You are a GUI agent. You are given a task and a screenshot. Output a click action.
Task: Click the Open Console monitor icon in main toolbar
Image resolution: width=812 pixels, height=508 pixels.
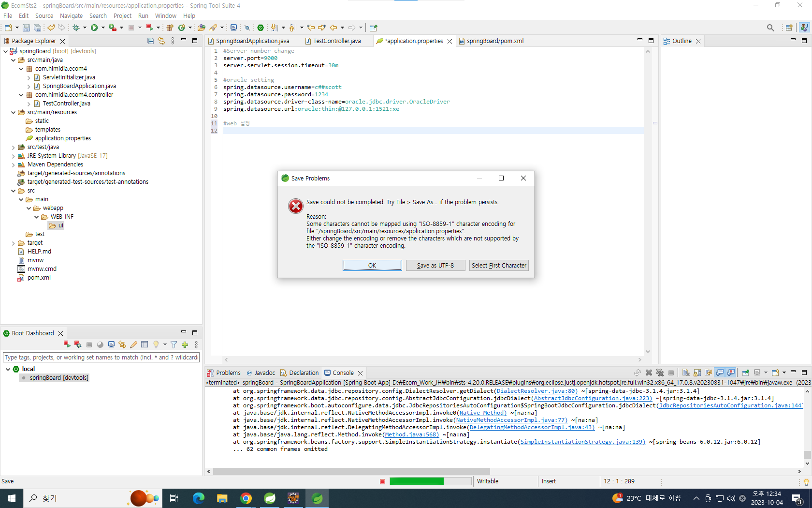pos(234,28)
